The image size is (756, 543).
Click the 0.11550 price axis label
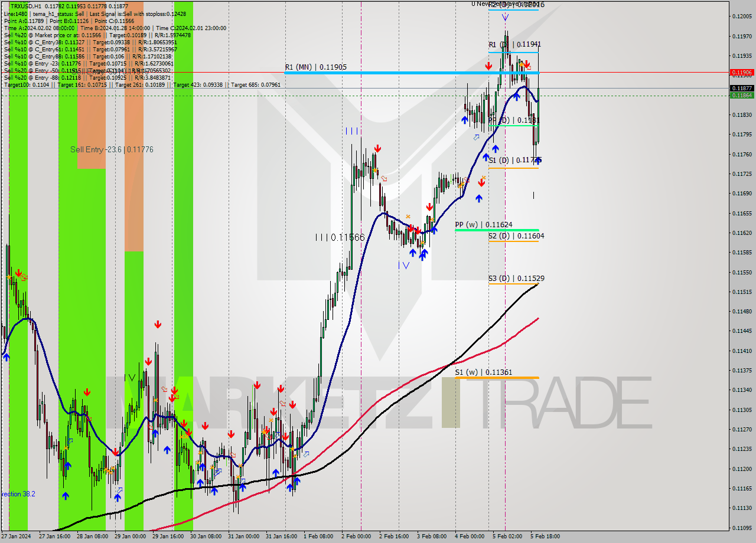742,272
